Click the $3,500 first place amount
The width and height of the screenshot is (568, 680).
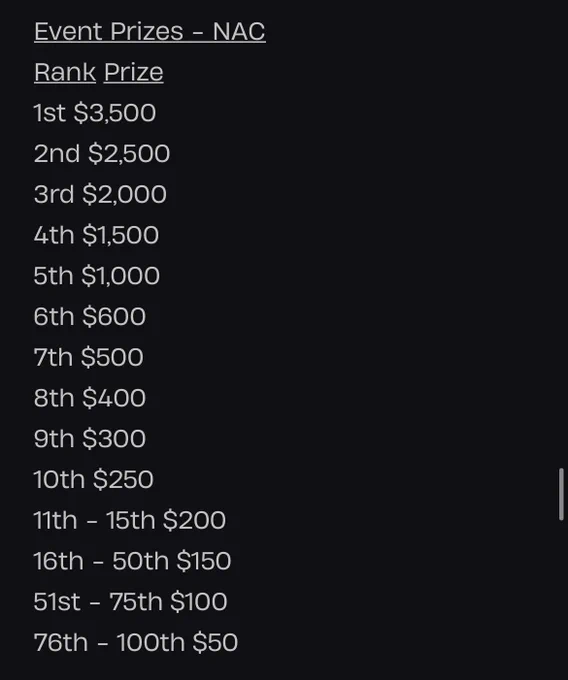point(114,113)
